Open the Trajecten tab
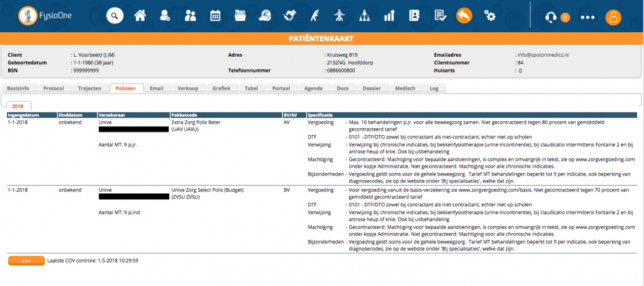The image size is (644, 286). click(x=90, y=88)
